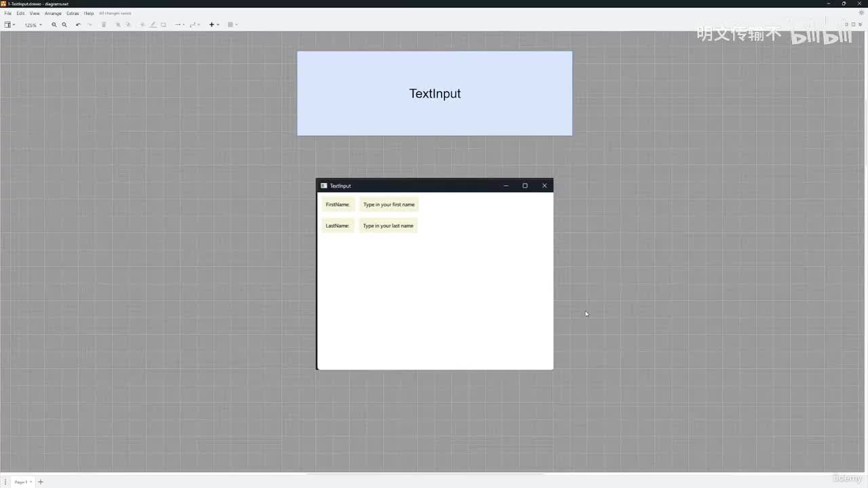Open the View menu
The height and width of the screenshot is (488, 868).
click(x=35, y=14)
